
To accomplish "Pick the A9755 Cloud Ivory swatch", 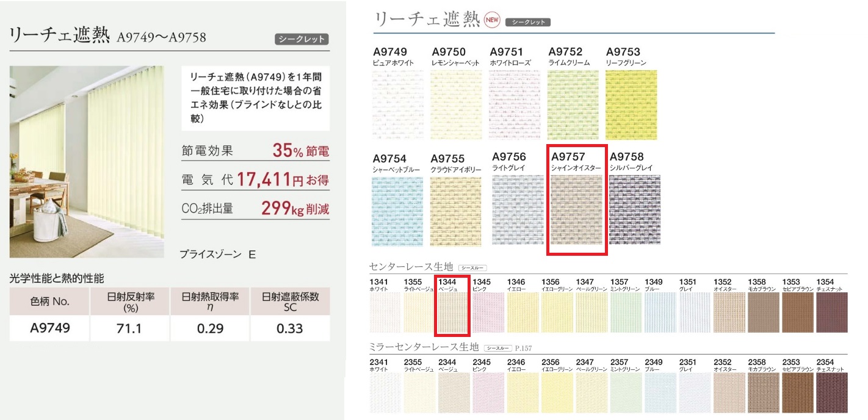I will coord(456,211).
